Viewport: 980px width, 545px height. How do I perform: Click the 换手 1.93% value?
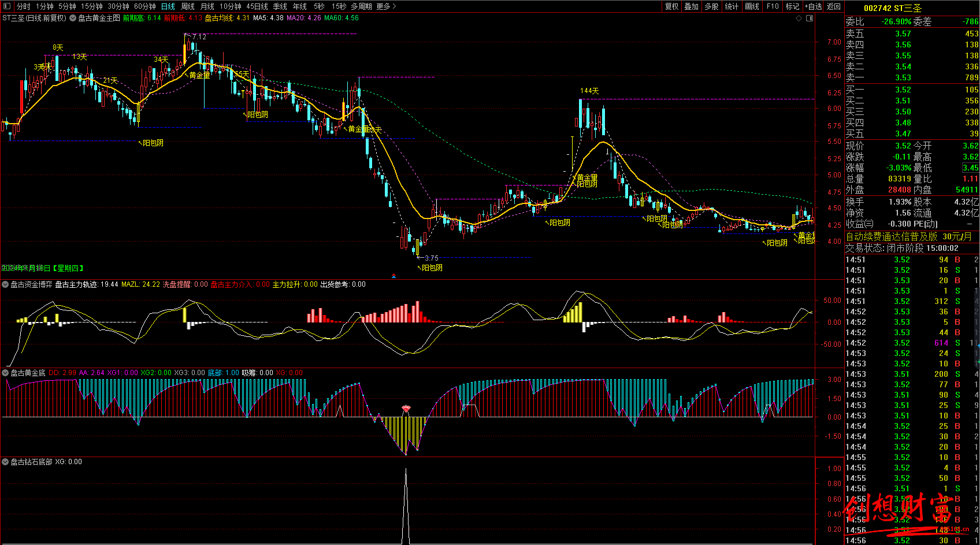click(x=900, y=202)
